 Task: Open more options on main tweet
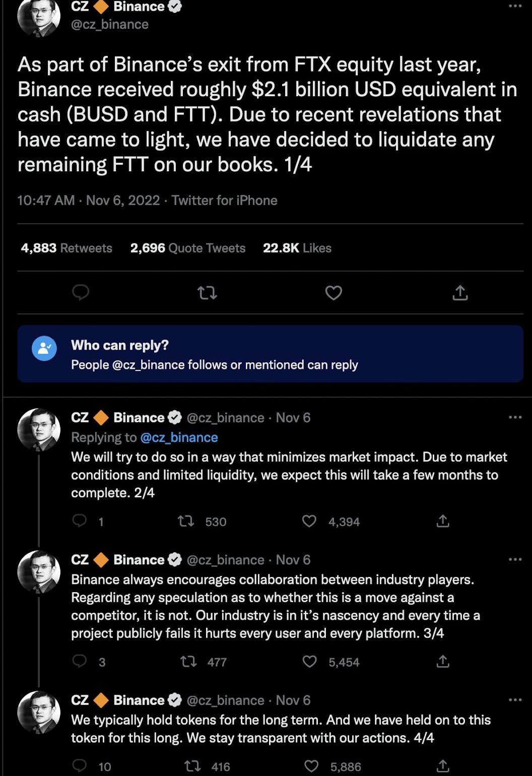tap(515, 6)
